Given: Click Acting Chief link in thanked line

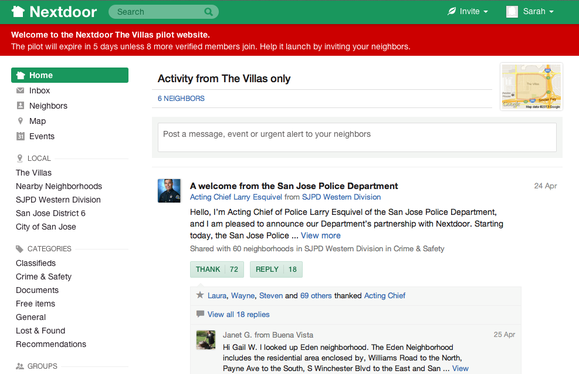Looking at the screenshot, I should coord(384,296).
